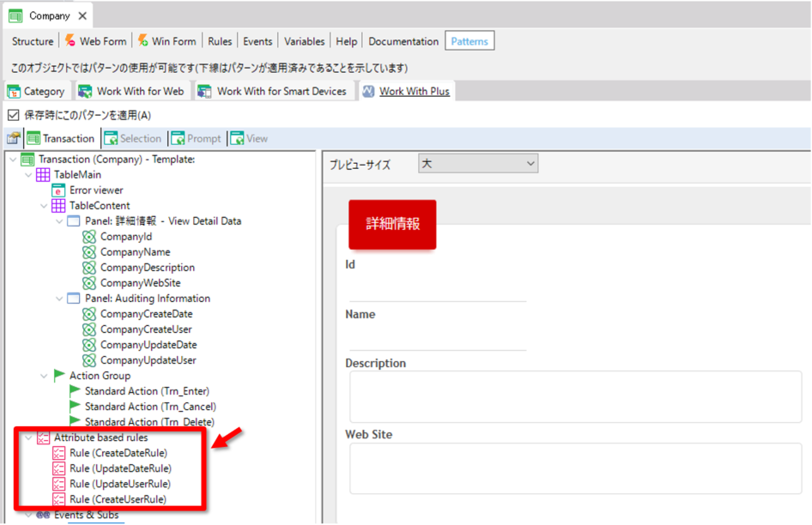Toggle the apply pattern on save checkbox
812x525 pixels.
pos(14,115)
